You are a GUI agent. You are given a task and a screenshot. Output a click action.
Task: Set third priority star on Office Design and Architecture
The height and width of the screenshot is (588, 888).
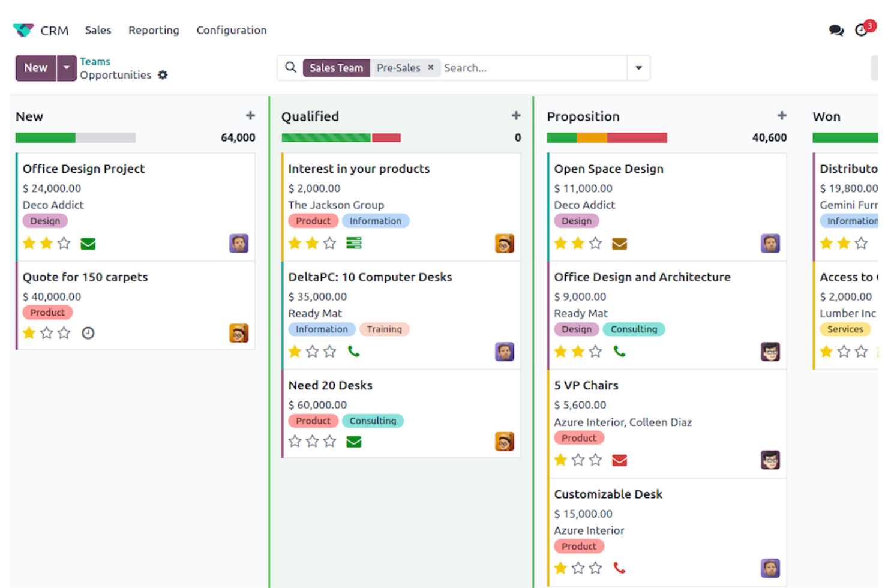click(596, 352)
